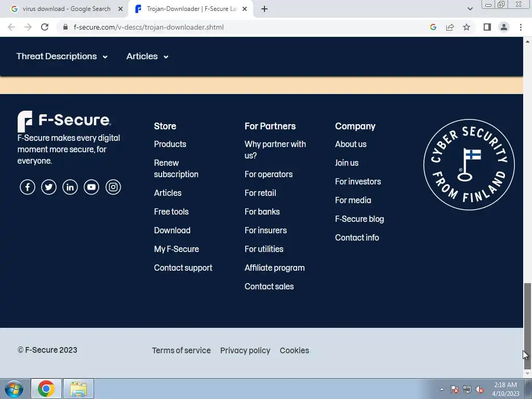Select Trojan-Downloader F-Secure tab
This screenshot has width=532, height=399.
coord(190,9)
